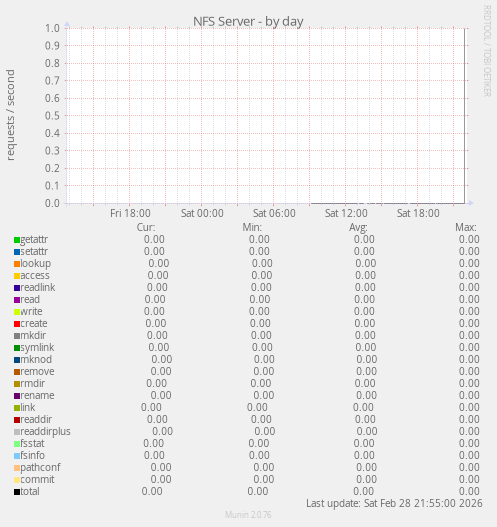Image resolution: width=497 pixels, height=527 pixels.
Task: Click the Cur: column header
Action: 146,228
